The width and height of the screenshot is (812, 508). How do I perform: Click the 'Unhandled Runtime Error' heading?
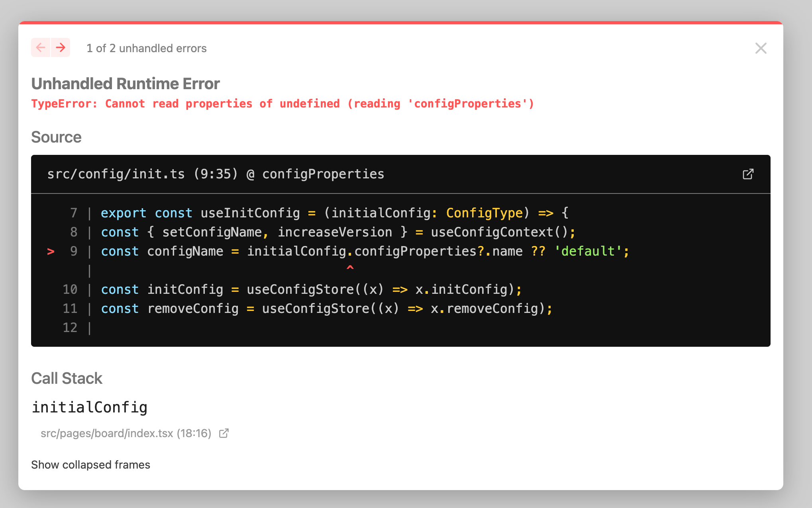click(x=126, y=84)
